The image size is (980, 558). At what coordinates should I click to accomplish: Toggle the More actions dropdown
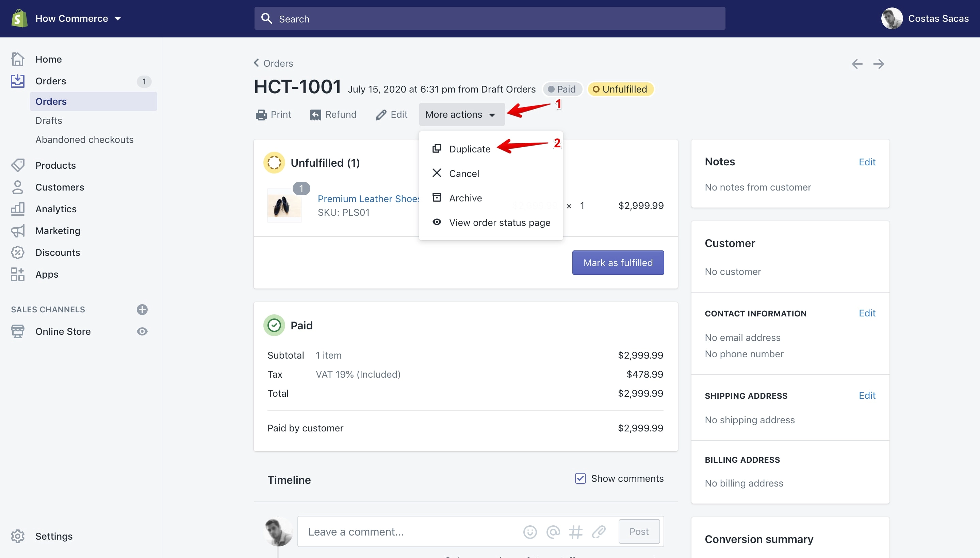(x=462, y=114)
